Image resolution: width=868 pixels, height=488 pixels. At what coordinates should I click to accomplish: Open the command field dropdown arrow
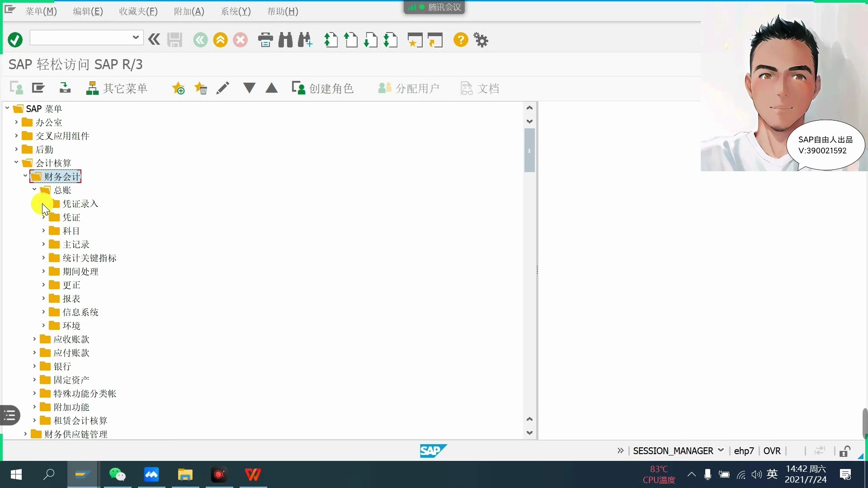[x=135, y=38]
